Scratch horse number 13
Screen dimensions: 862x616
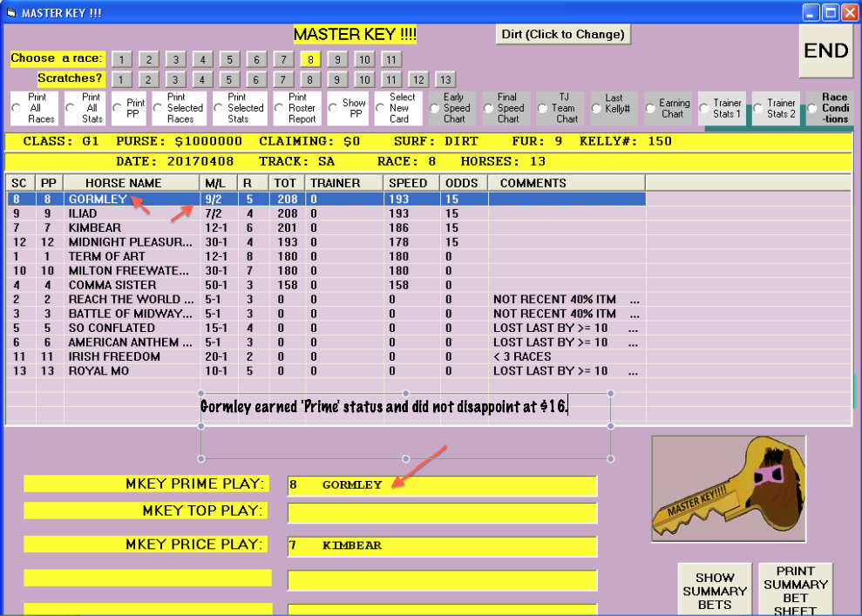click(x=445, y=79)
